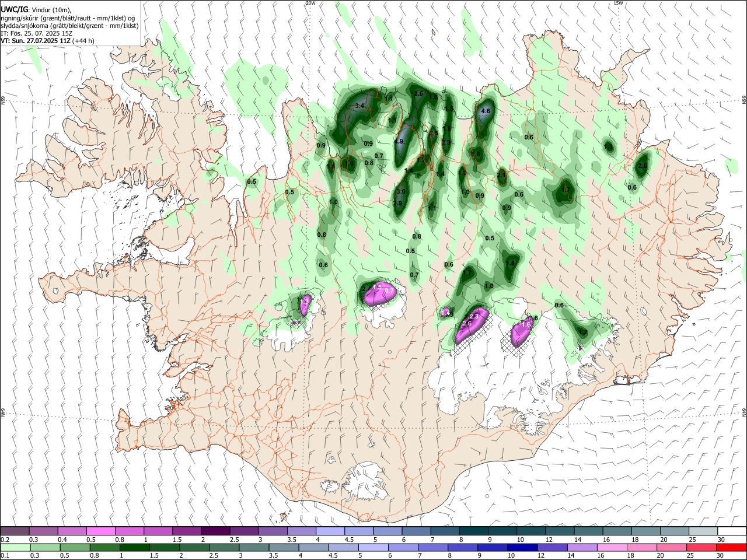
Task: Click the bold UWC/IG title text
Action: 14,10
